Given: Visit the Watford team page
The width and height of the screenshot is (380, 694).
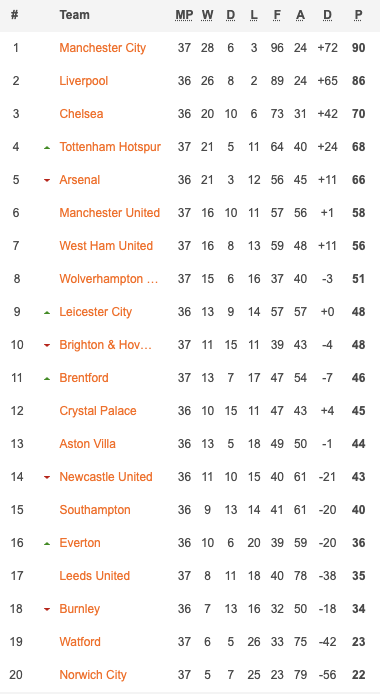Looking at the screenshot, I should [x=80, y=642].
